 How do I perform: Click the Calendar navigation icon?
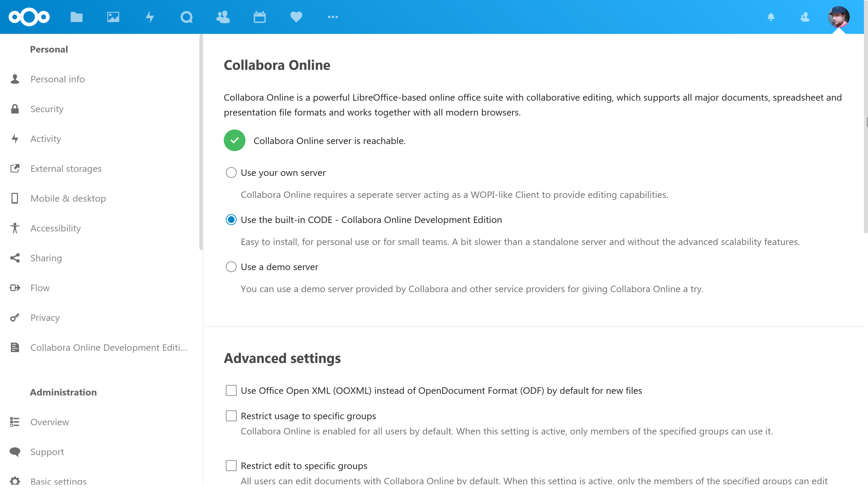[259, 17]
